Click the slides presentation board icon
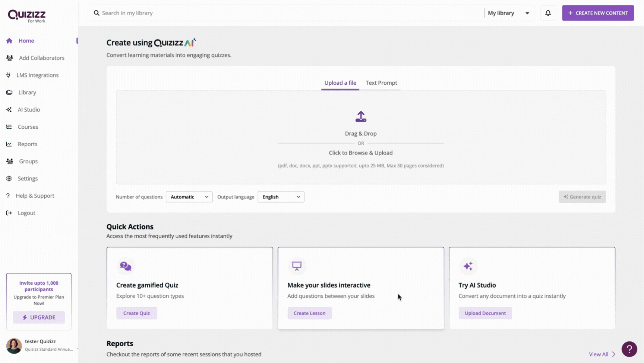Viewport: 644px width, 363px height. point(297,266)
